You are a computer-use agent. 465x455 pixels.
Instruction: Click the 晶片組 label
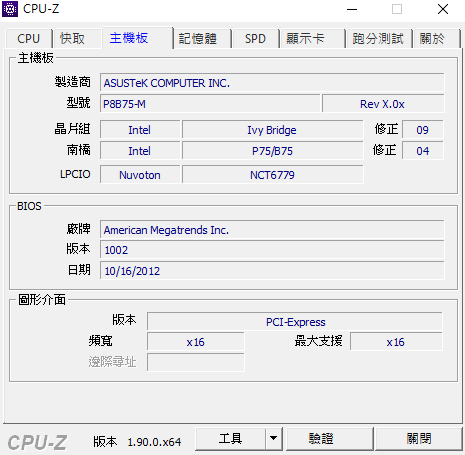pos(72,129)
